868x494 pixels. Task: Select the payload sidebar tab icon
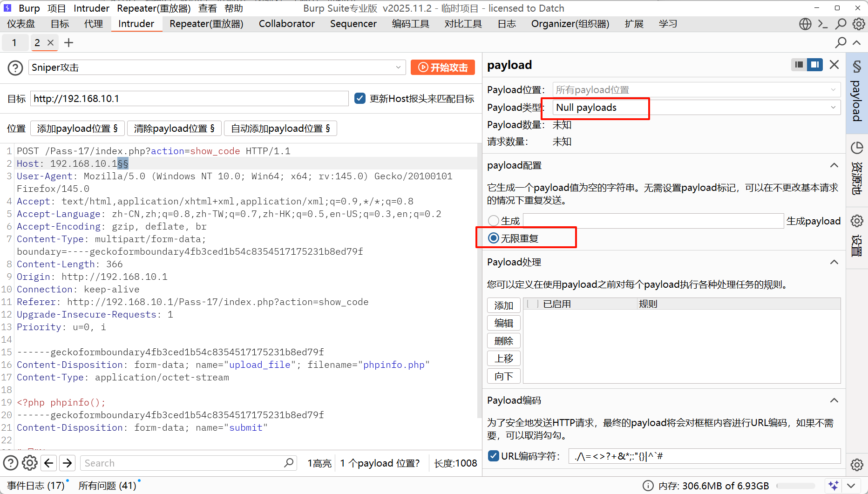point(857,93)
